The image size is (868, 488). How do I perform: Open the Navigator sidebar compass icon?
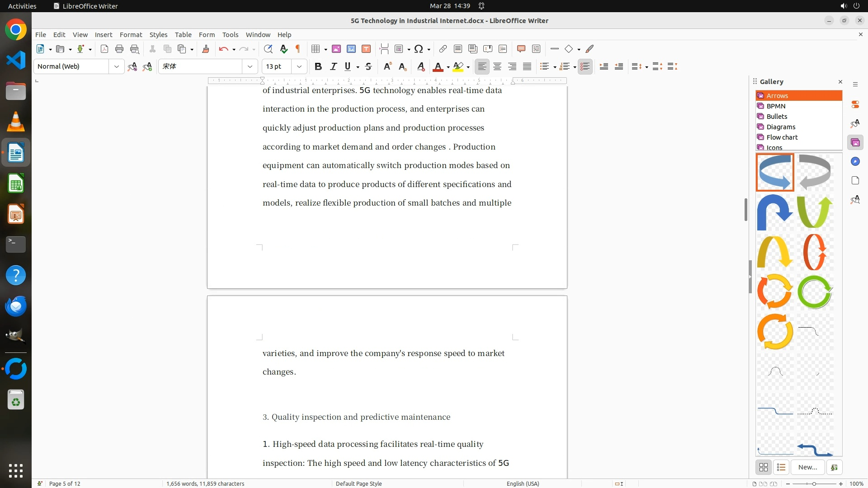[x=855, y=162]
